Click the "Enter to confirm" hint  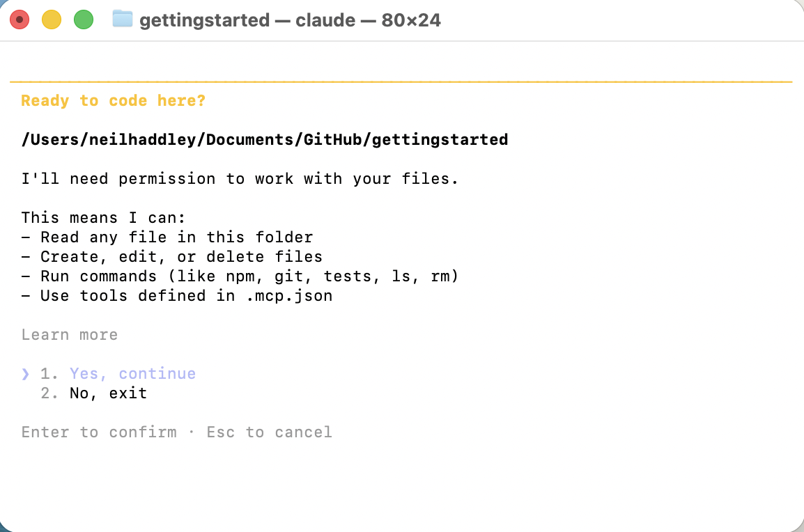tap(99, 432)
